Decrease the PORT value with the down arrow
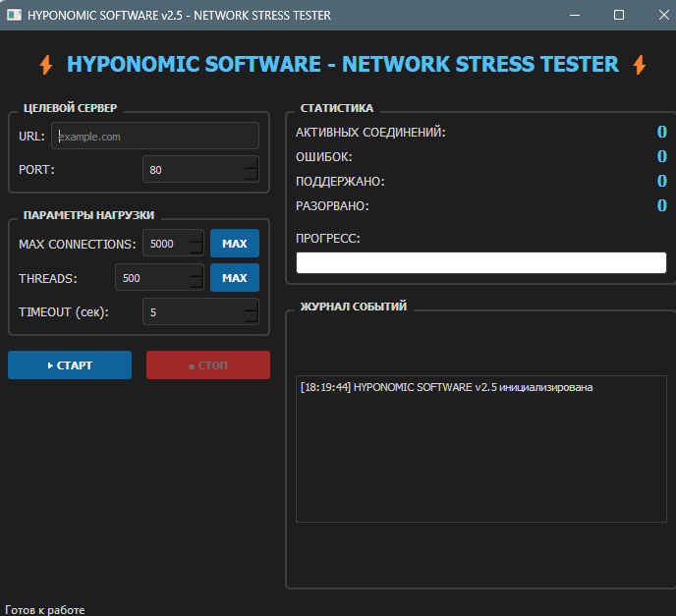 coord(252,176)
